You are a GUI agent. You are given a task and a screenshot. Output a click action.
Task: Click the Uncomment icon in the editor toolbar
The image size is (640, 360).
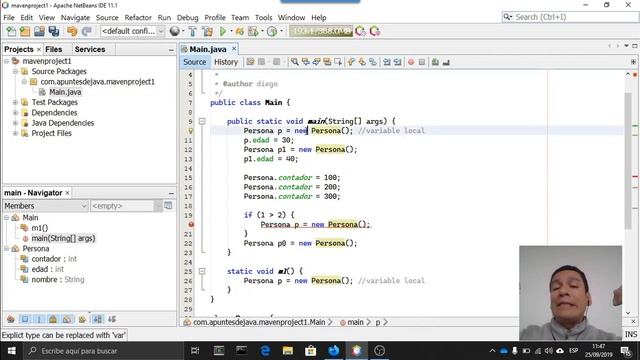click(x=446, y=62)
